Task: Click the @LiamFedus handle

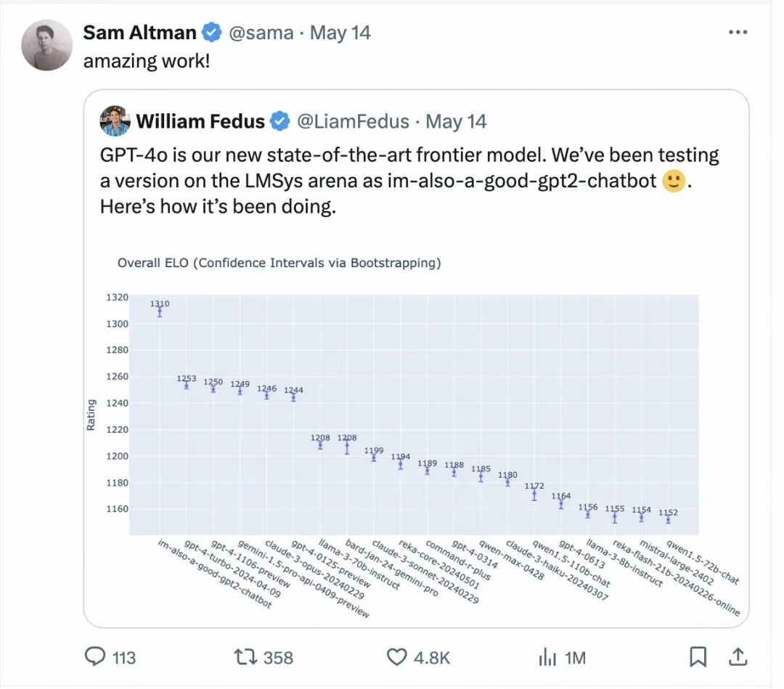Action: (x=353, y=121)
